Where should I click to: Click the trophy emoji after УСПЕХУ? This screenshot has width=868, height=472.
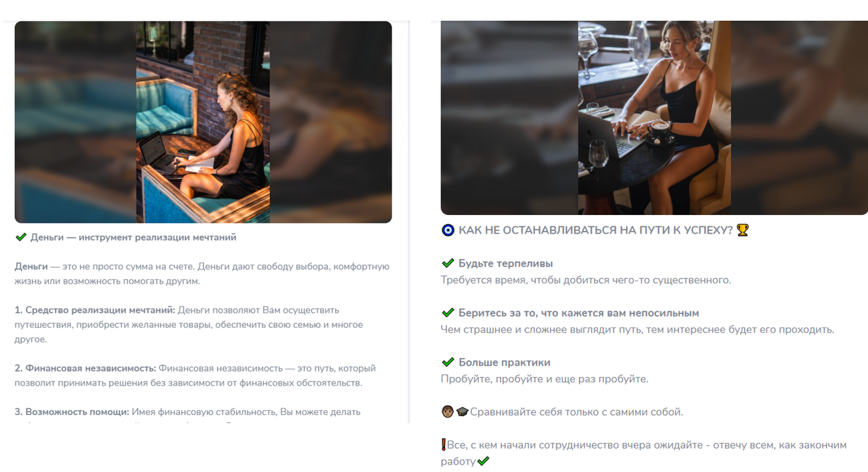[x=742, y=230]
